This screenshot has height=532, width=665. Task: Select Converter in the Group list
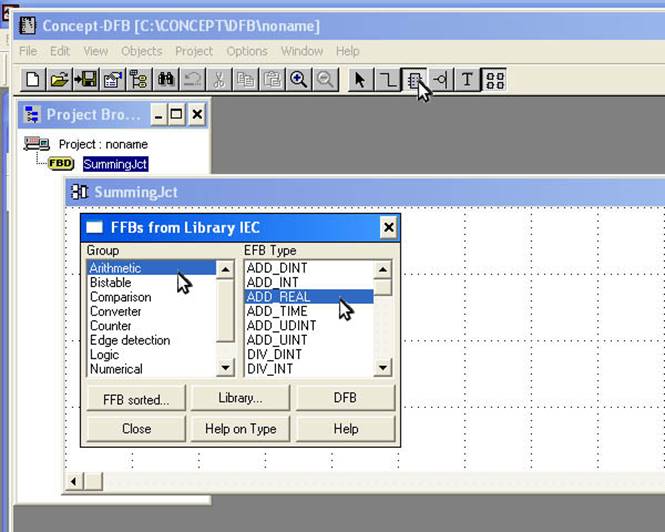click(x=151, y=311)
